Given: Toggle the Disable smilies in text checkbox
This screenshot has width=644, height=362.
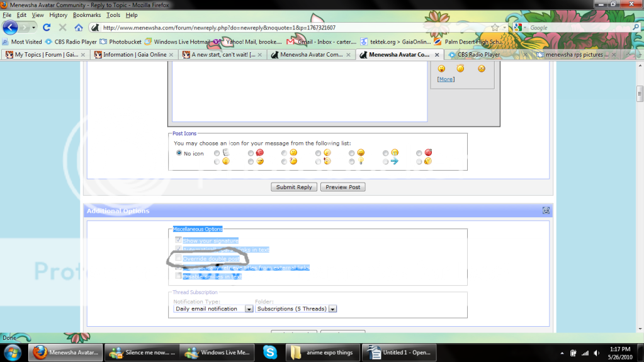Looking at the screenshot, I should click(x=179, y=276).
